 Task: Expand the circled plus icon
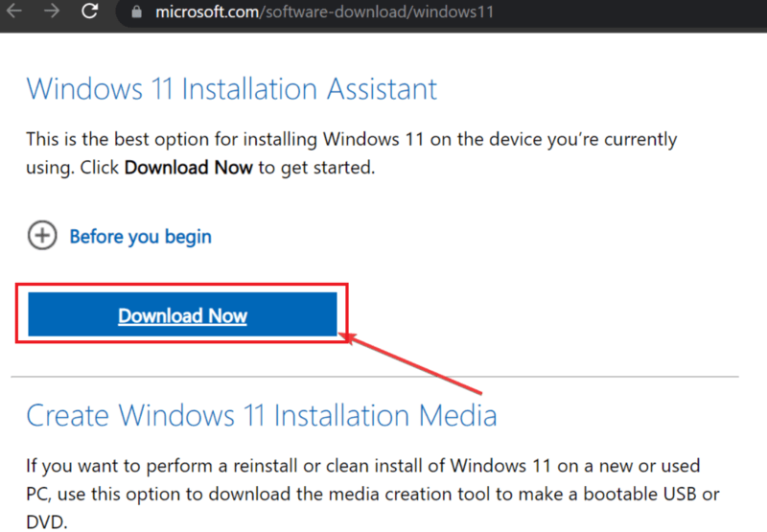click(x=42, y=236)
